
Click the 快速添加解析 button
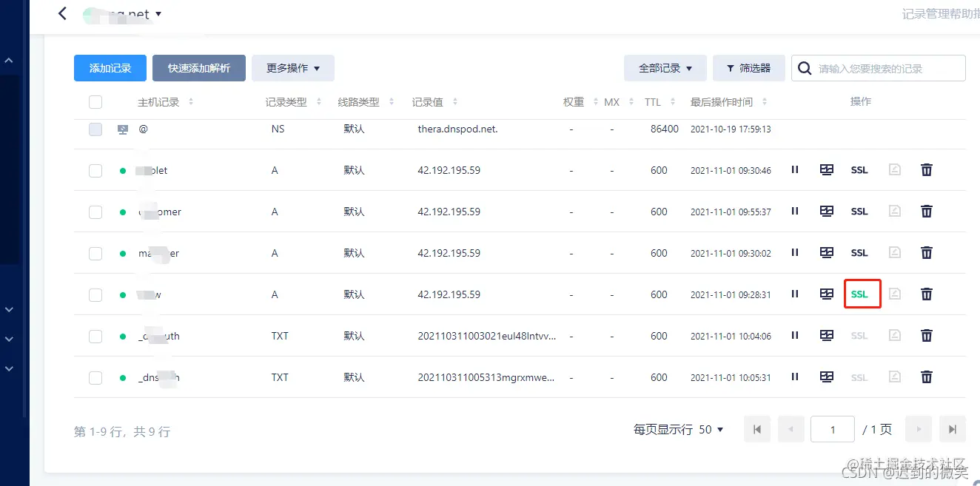click(x=199, y=68)
